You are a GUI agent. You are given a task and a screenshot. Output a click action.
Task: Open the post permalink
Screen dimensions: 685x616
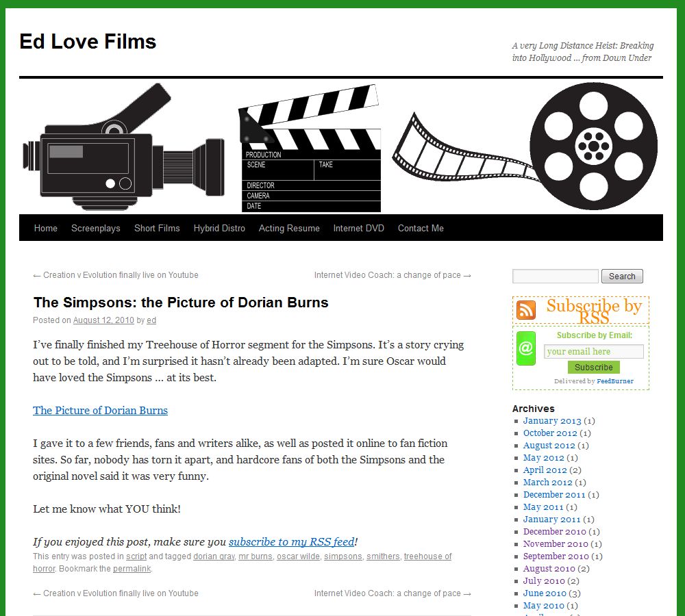click(x=132, y=568)
